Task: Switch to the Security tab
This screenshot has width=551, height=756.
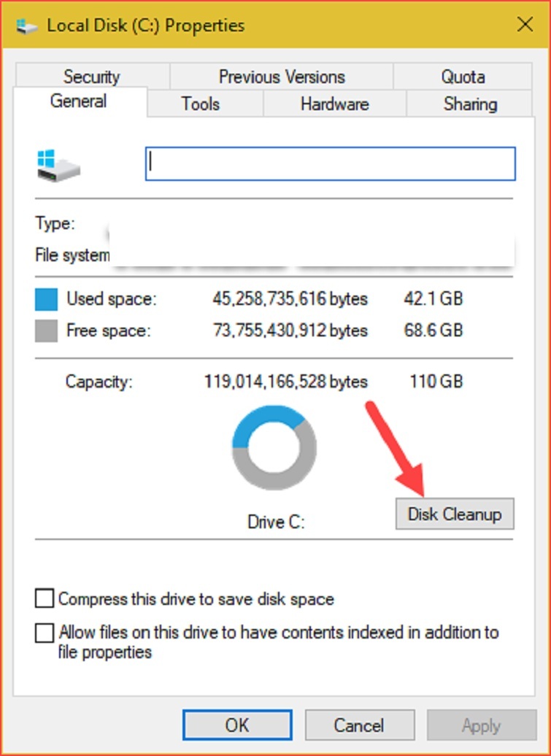Action: tap(91, 77)
